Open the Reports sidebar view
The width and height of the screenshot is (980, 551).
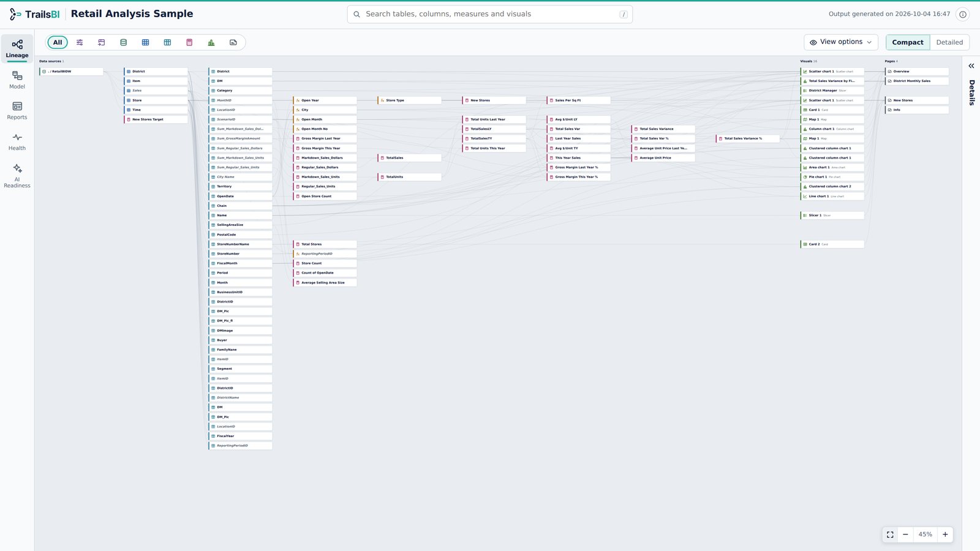(17, 110)
